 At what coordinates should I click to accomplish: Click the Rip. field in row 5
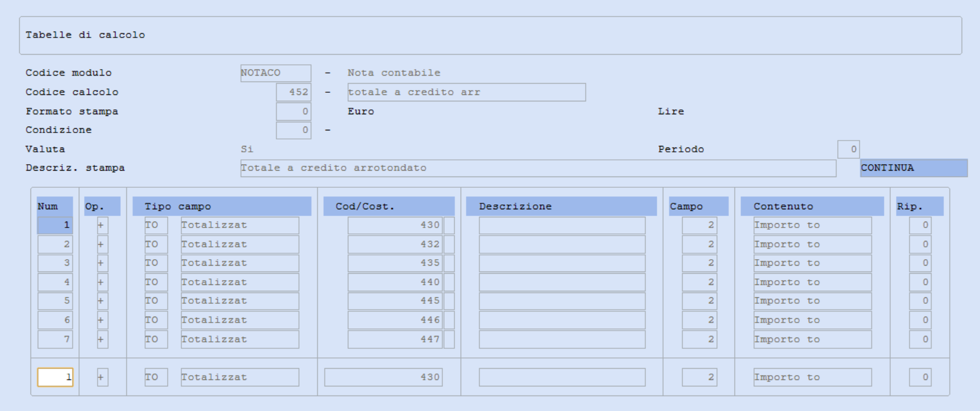[920, 301]
